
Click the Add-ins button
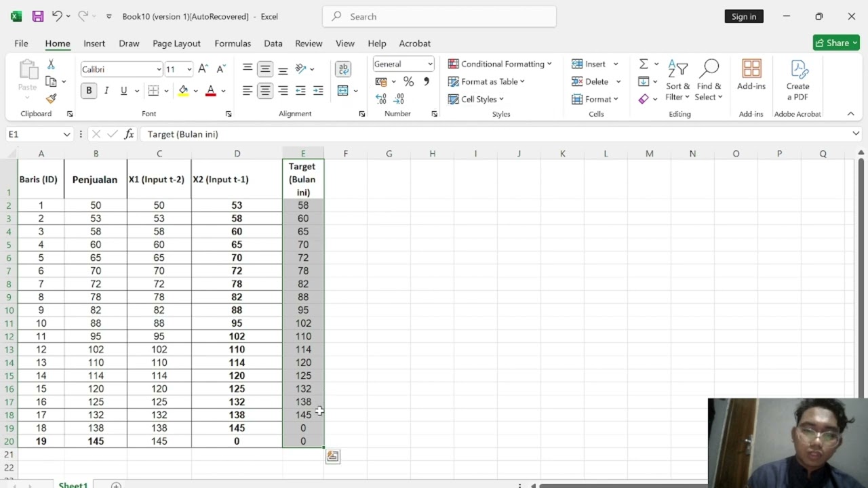[751, 75]
